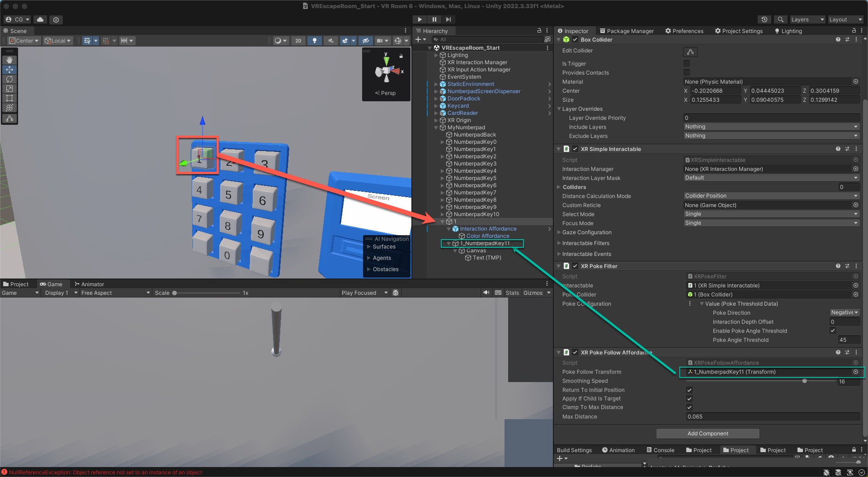This screenshot has width=868, height=477.
Task: Open the Layers dropdown
Action: point(807,19)
